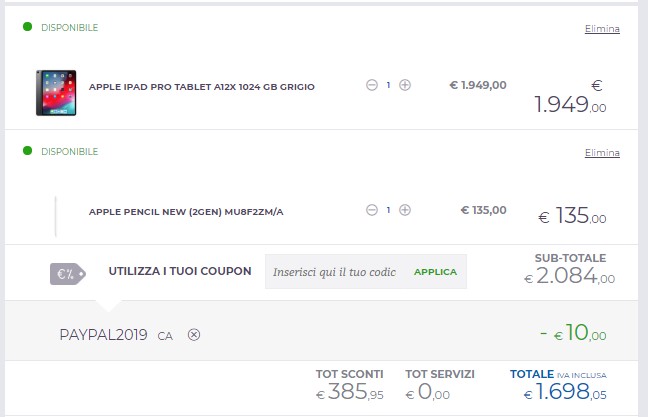648x417 pixels.
Task: Open the Apple iPad Pro Tablet product title
Action: point(202,87)
